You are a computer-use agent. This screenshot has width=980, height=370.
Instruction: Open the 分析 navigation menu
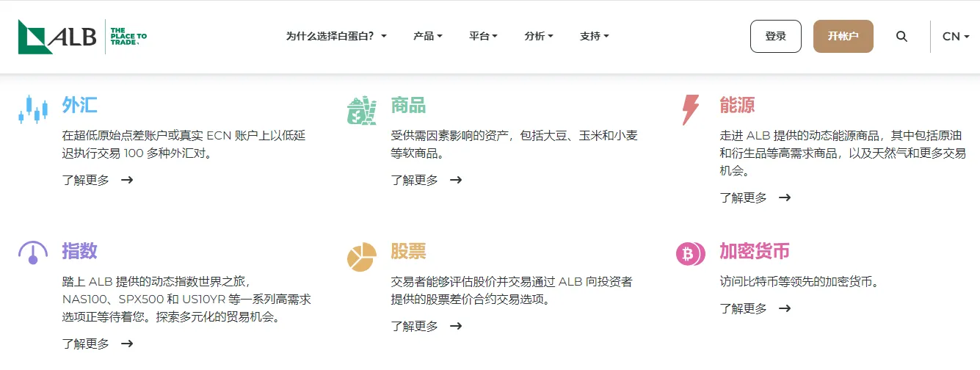(x=539, y=36)
